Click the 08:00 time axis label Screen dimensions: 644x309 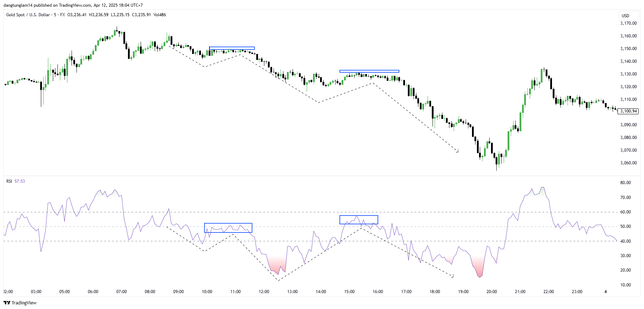point(150,292)
